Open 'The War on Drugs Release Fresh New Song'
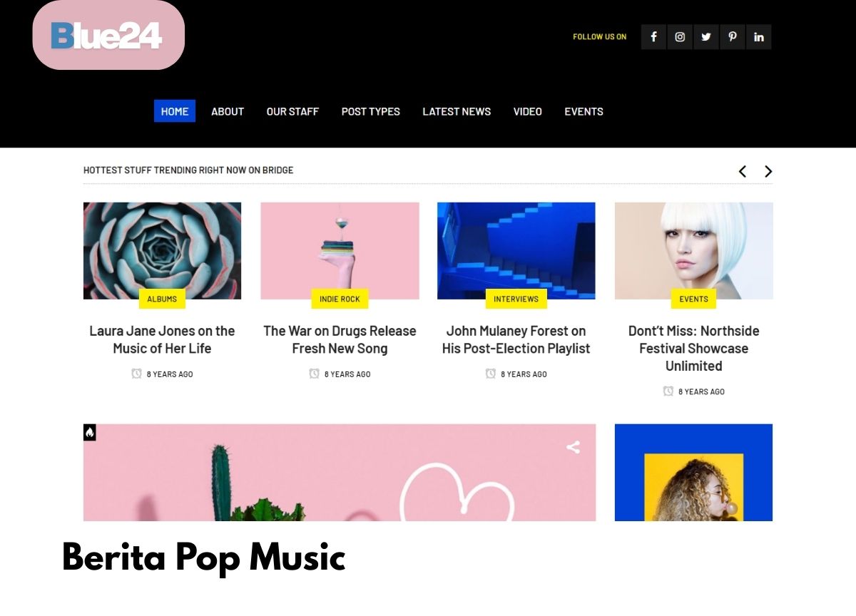 coord(340,339)
